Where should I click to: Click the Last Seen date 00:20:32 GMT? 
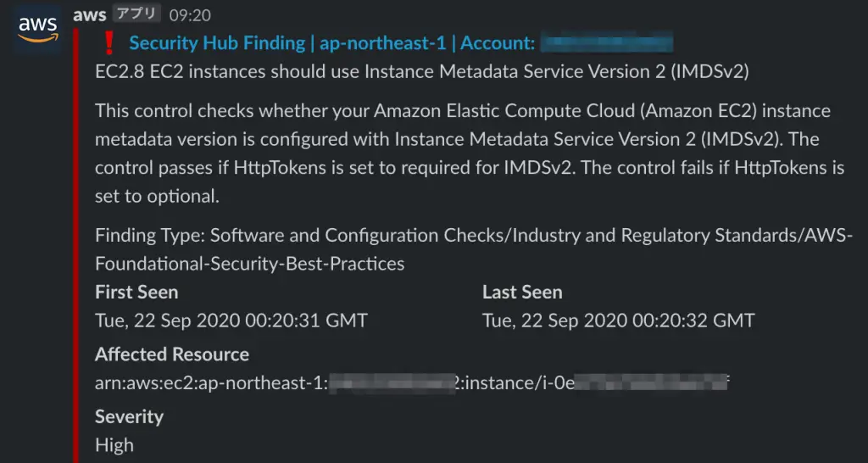coord(618,320)
